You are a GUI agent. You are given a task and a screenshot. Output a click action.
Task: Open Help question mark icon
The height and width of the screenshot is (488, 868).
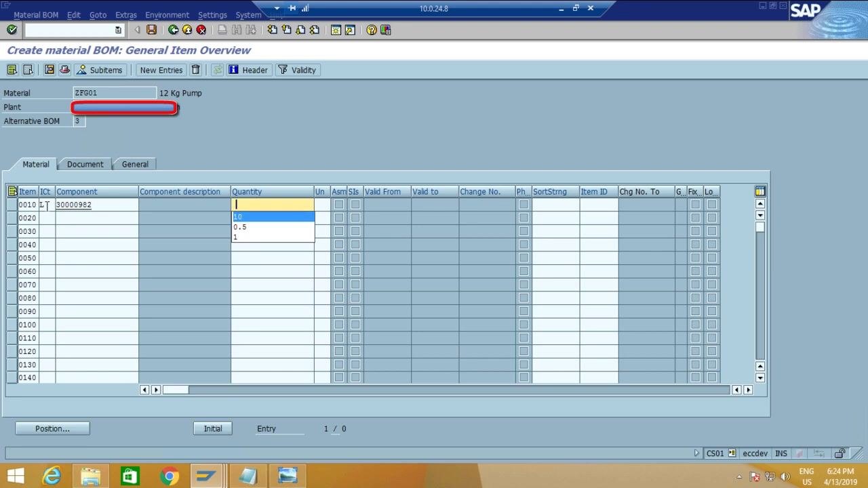(x=372, y=30)
